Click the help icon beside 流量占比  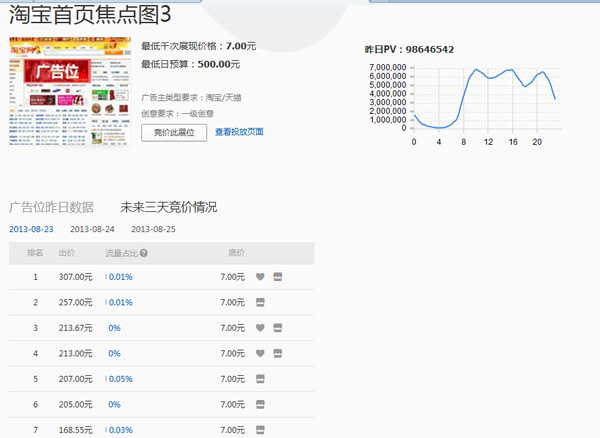[x=144, y=253]
